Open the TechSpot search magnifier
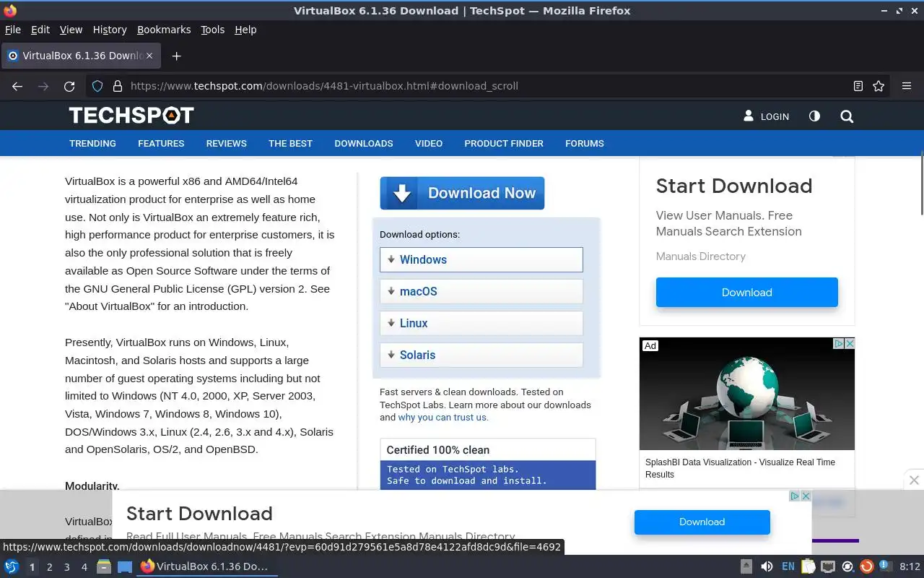924x578 pixels. (847, 116)
